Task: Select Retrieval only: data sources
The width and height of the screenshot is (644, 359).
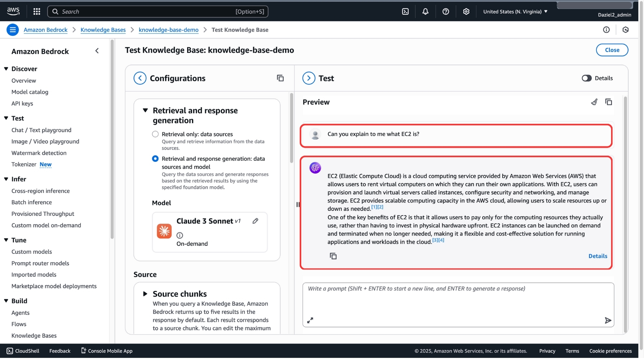Action: tap(155, 134)
